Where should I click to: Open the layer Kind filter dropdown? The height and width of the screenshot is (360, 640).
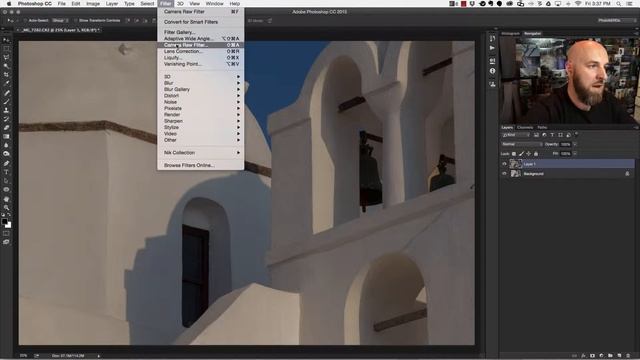pos(516,135)
